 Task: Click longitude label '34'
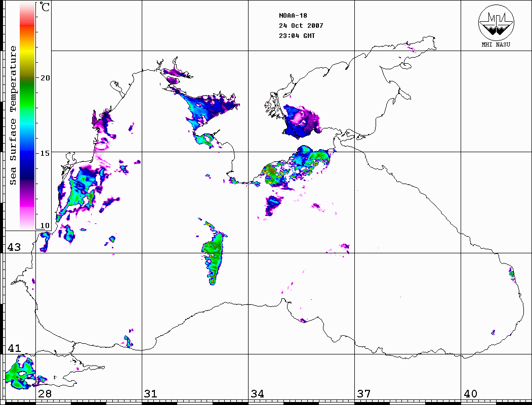click(x=257, y=393)
